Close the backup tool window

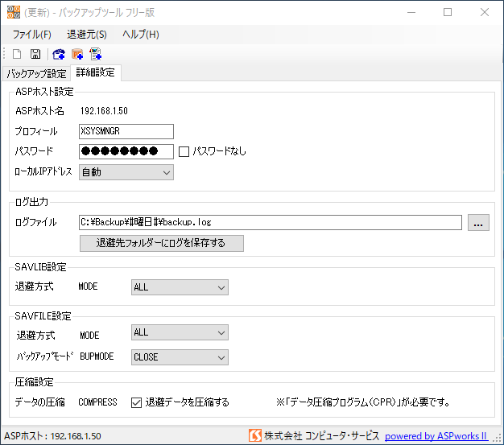pyautogui.click(x=485, y=12)
